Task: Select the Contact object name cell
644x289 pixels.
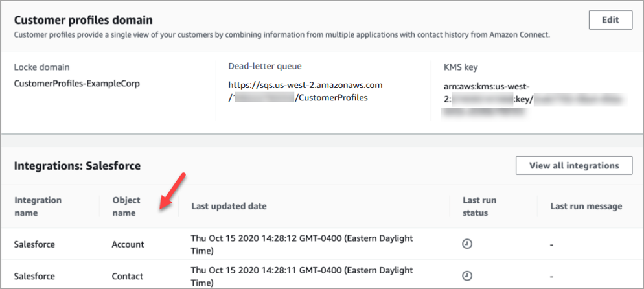Action: pyautogui.click(x=127, y=276)
